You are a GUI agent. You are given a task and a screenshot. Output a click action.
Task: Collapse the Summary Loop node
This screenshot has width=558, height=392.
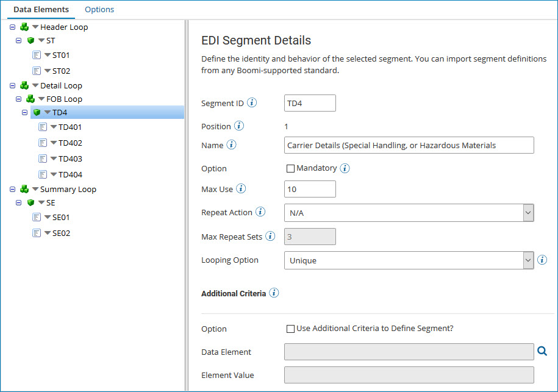click(13, 189)
